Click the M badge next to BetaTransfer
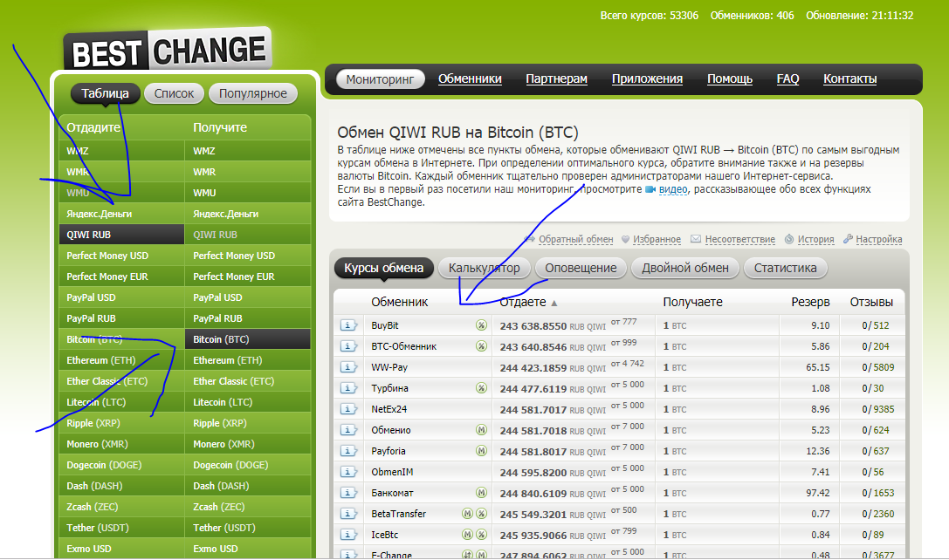This screenshot has height=560, width=949. coord(467,514)
